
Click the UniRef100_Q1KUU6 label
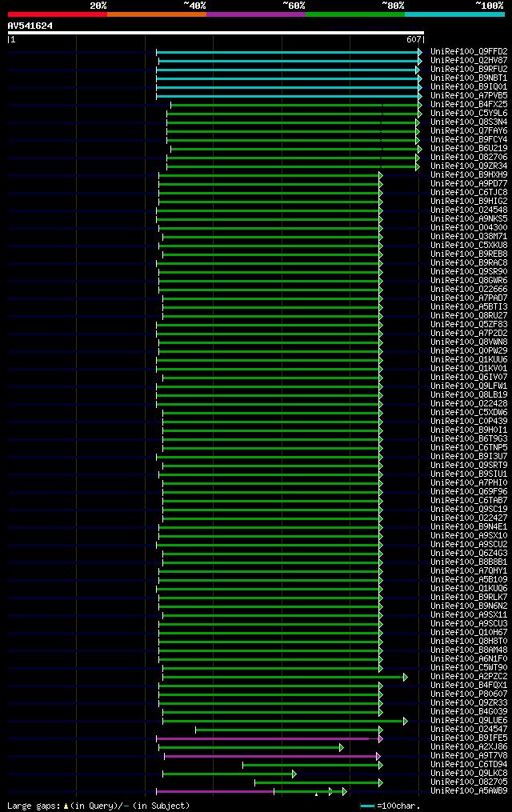coord(469,359)
